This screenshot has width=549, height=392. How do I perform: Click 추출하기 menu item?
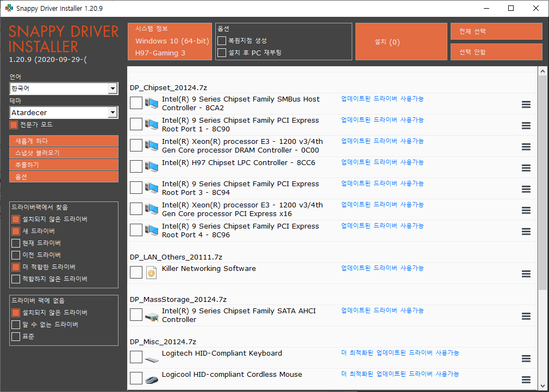click(x=64, y=165)
